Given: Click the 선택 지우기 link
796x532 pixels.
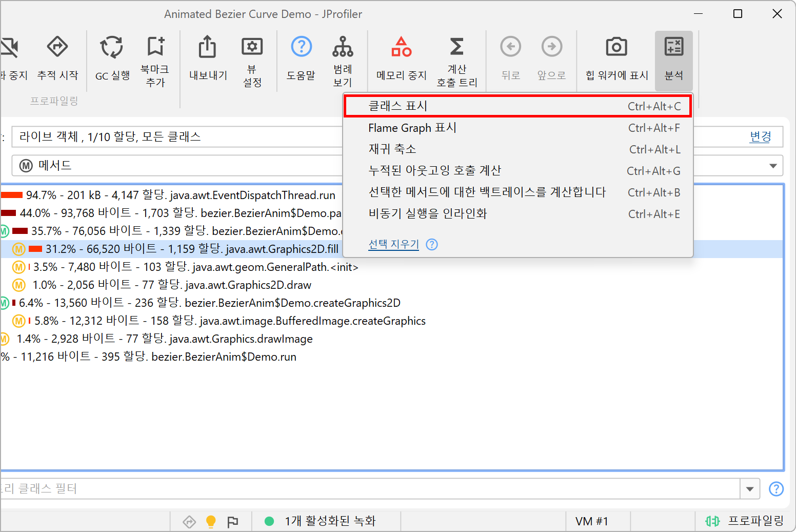Looking at the screenshot, I should [x=393, y=245].
